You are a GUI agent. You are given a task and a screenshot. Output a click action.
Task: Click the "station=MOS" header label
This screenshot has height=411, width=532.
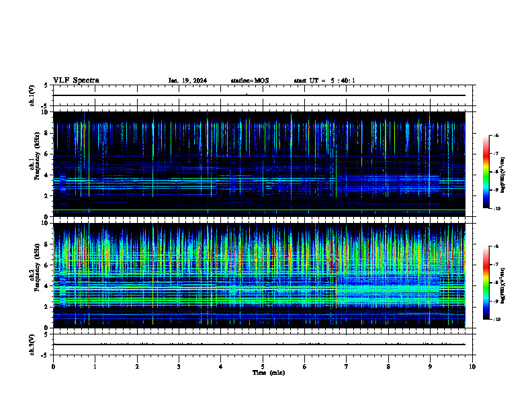point(250,81)
